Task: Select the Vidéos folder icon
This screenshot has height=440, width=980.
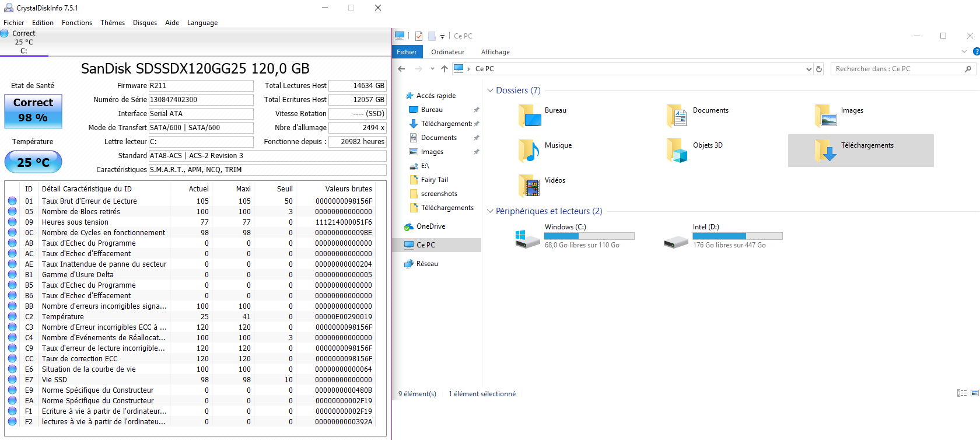Action: pos(528,186)
